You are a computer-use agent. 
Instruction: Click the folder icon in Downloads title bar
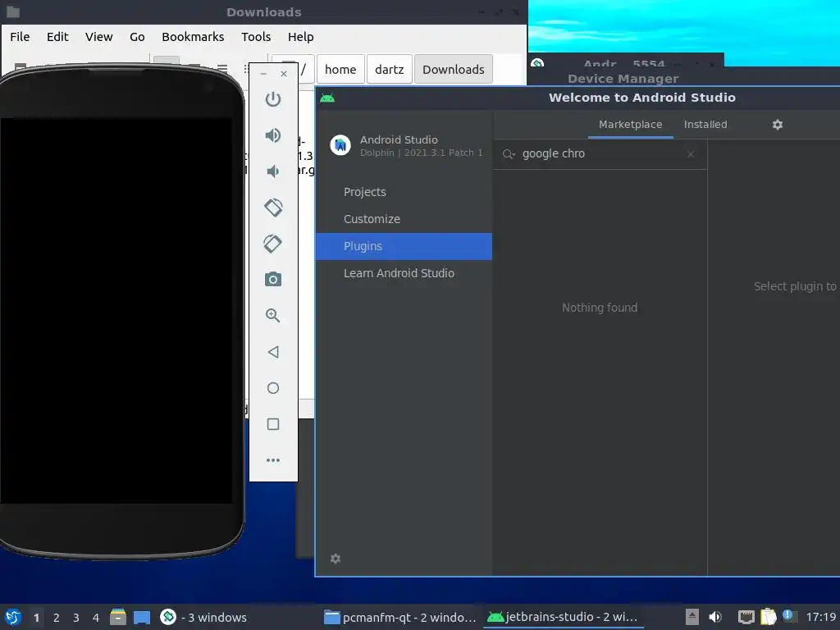(x=13, y=11)
